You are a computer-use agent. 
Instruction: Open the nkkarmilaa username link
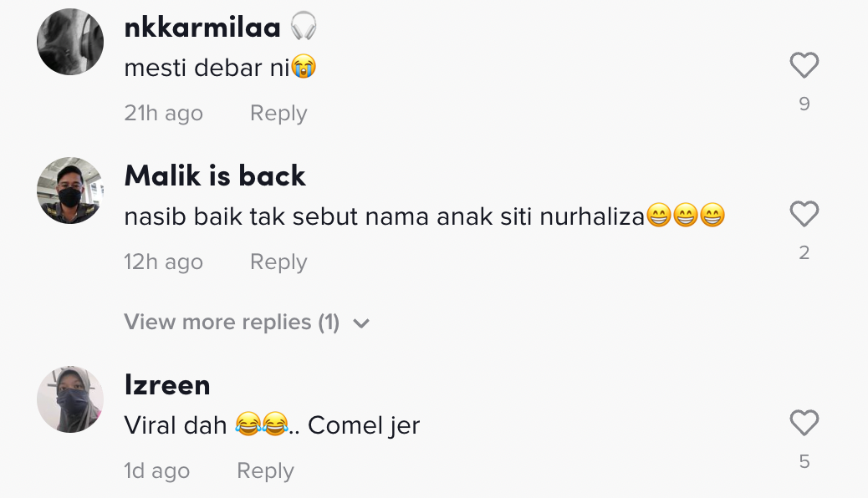point(202,27)
